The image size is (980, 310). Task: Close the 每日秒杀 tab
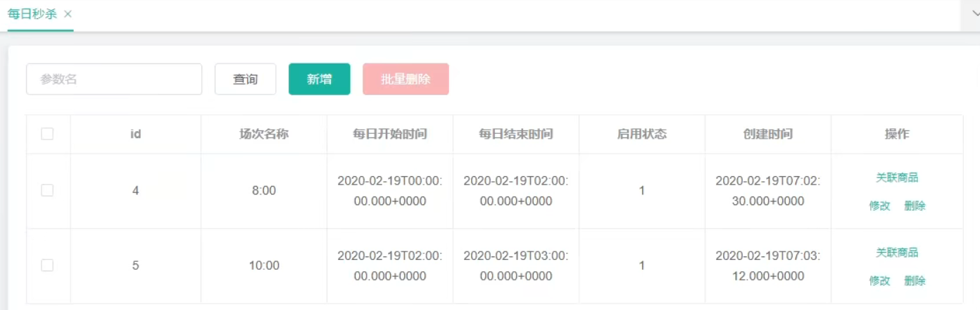point(68,14)
